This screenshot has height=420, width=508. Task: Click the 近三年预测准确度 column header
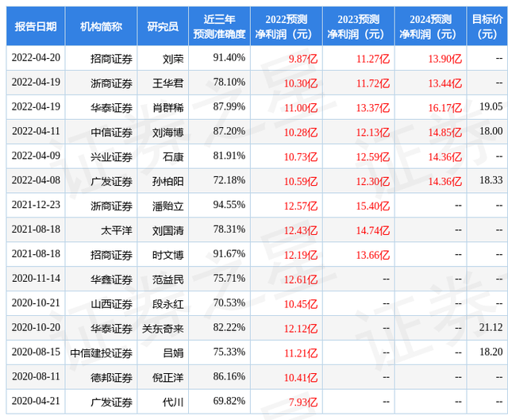[x=219, y=26]
